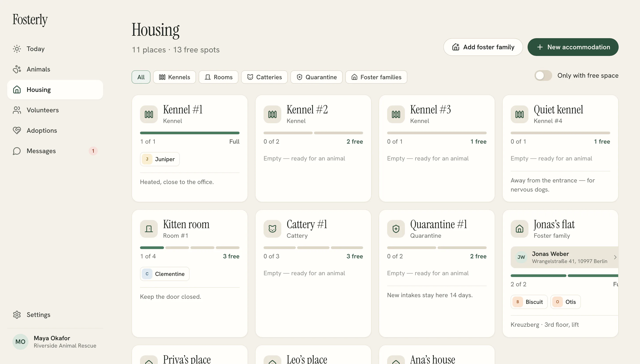Select the All filter tab
The height and width of the screenshot is (364, 640).
click(141, 77)
